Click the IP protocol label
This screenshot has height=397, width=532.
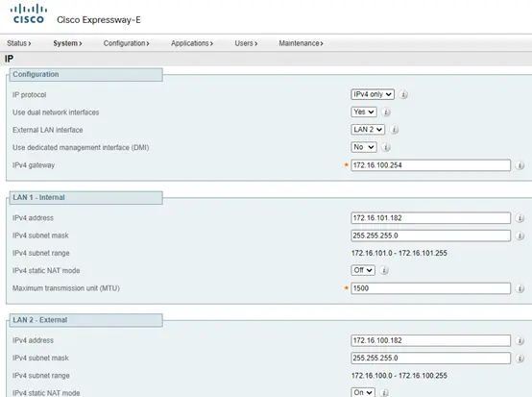point(29,95)
